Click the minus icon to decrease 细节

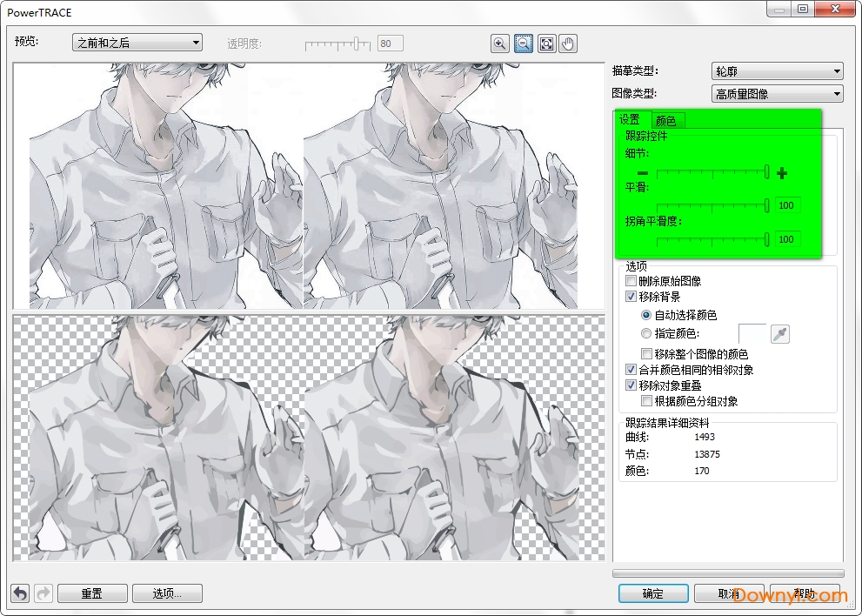tap(641, 172)
